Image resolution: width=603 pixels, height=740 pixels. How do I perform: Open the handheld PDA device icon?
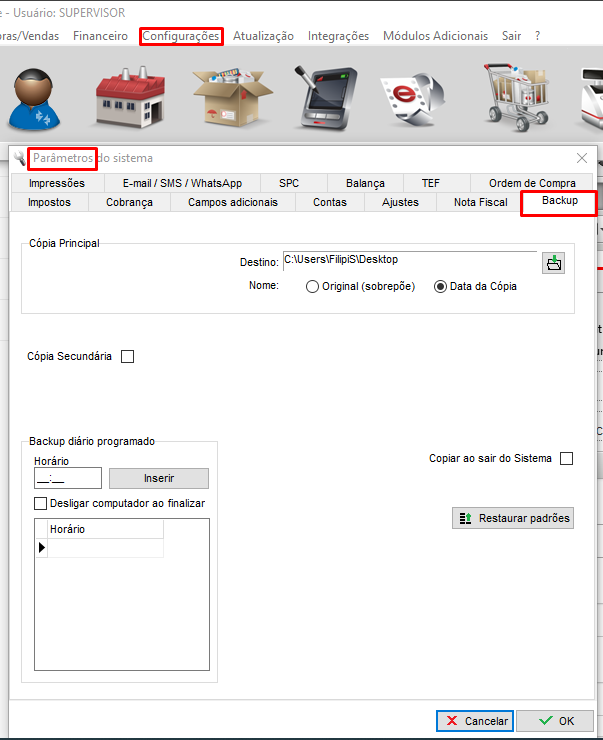pos(326,98)
